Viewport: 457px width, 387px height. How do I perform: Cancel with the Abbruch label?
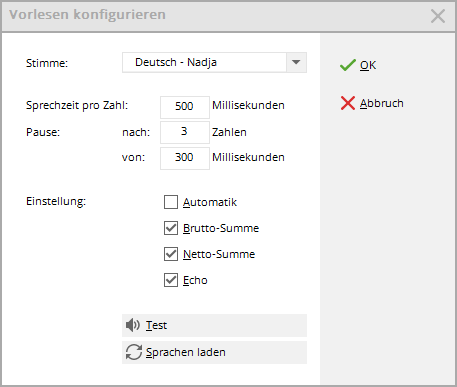382,103
